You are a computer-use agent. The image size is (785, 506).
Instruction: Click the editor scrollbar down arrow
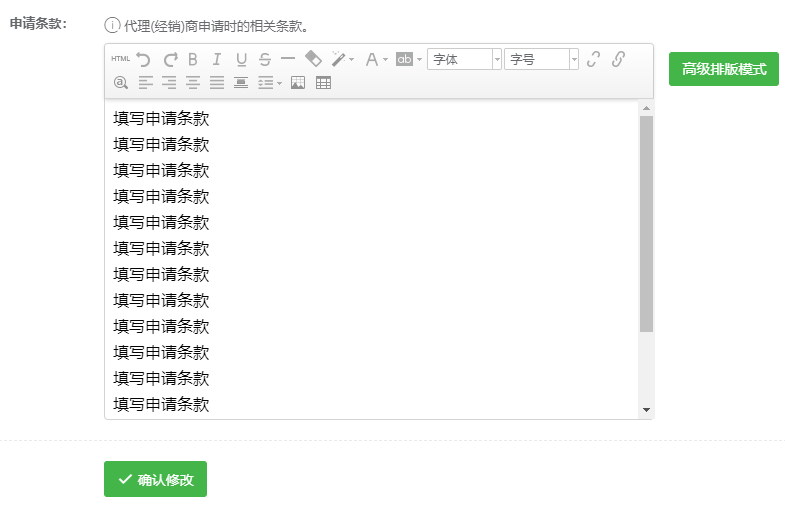[646, 410]
